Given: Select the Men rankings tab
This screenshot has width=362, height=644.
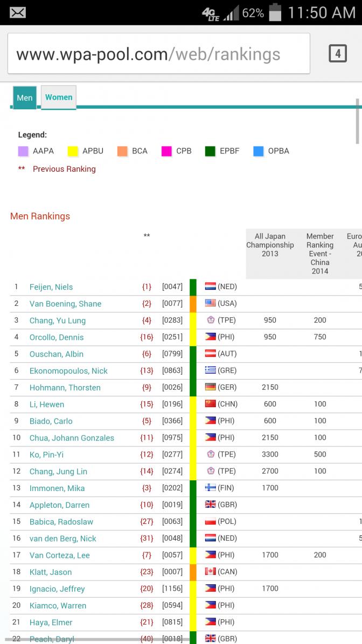Looking at the screenshot, I should click(25, 98).
